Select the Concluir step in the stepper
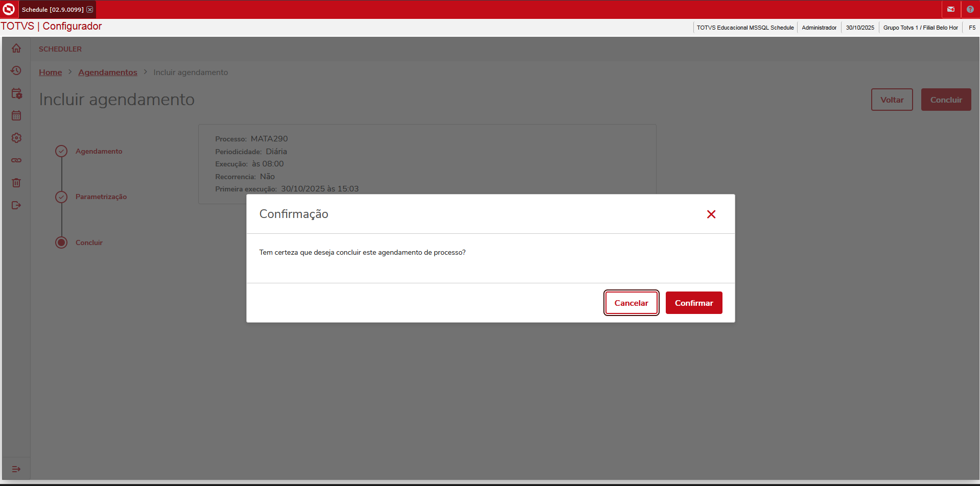This screenshot has width=980, height=486. (89, 242)
